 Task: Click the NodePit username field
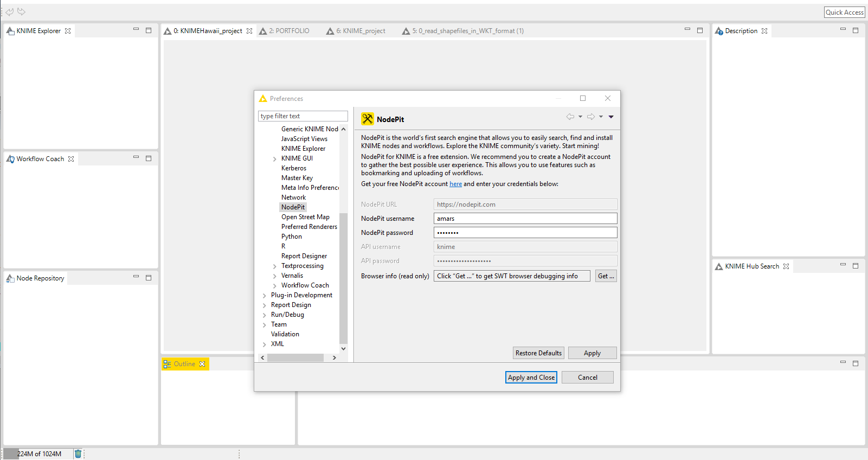click(x=525, y=219)
